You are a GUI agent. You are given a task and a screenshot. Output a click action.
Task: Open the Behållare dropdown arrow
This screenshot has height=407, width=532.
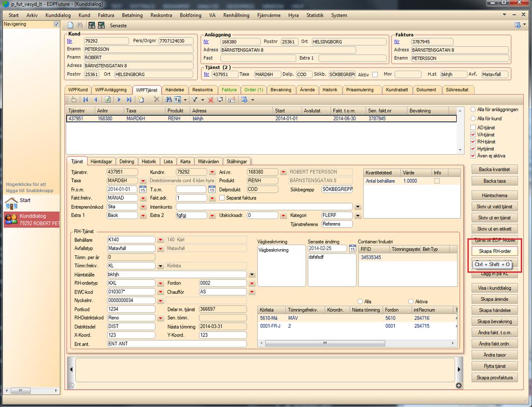click(160, 240)
